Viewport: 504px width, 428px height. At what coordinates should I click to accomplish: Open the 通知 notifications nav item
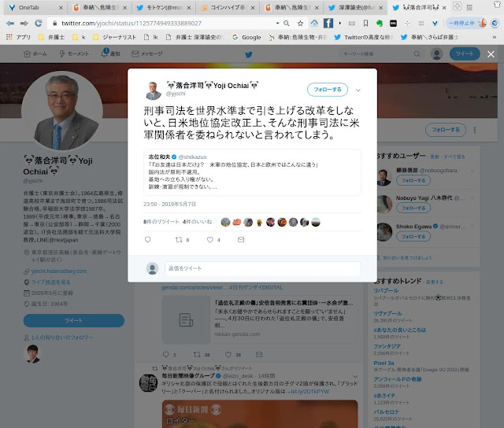(110, 53)
